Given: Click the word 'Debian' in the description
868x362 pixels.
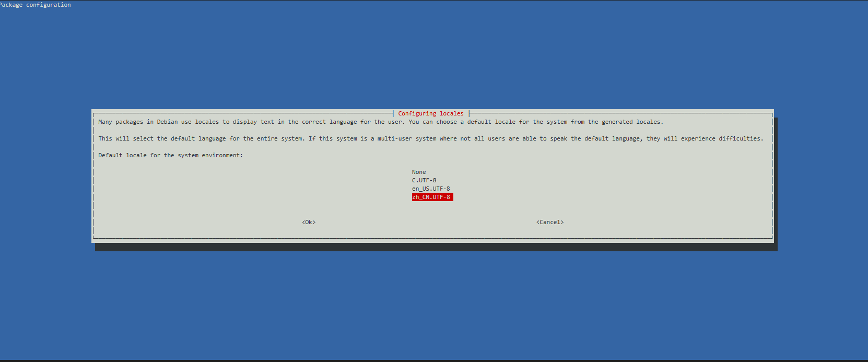Looking at the screenshot, I should point(167,122).
